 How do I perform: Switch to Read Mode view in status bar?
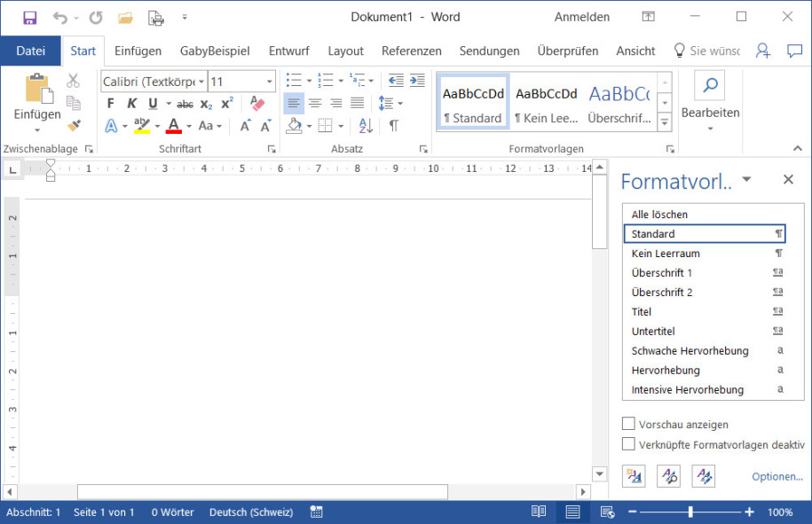point(539,512)
